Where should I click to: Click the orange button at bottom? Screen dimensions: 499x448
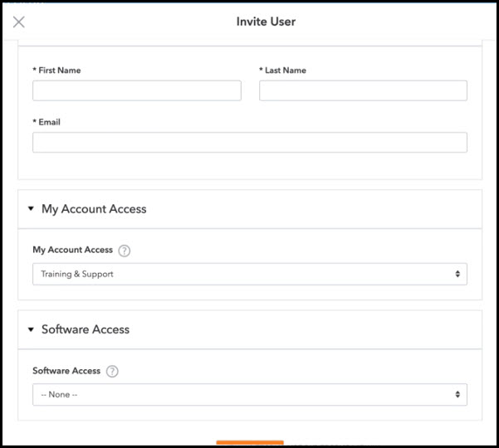[x=250, y=443]
